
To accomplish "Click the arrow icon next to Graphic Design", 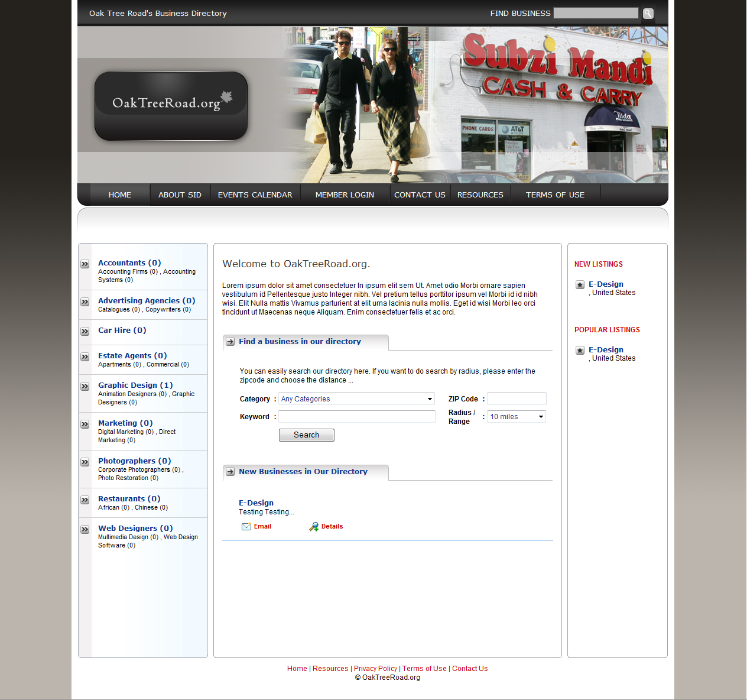I will [85, 387].
